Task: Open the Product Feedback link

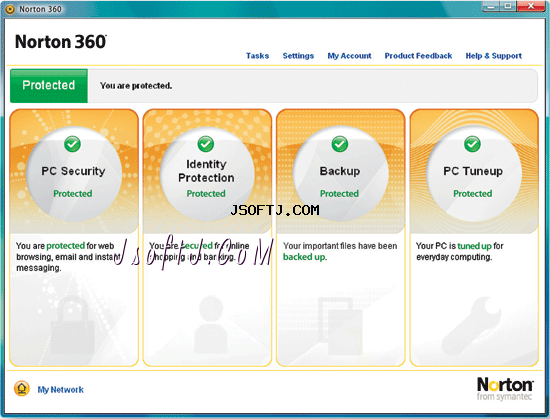Action: pyautogui.click(x=418, y=56)
